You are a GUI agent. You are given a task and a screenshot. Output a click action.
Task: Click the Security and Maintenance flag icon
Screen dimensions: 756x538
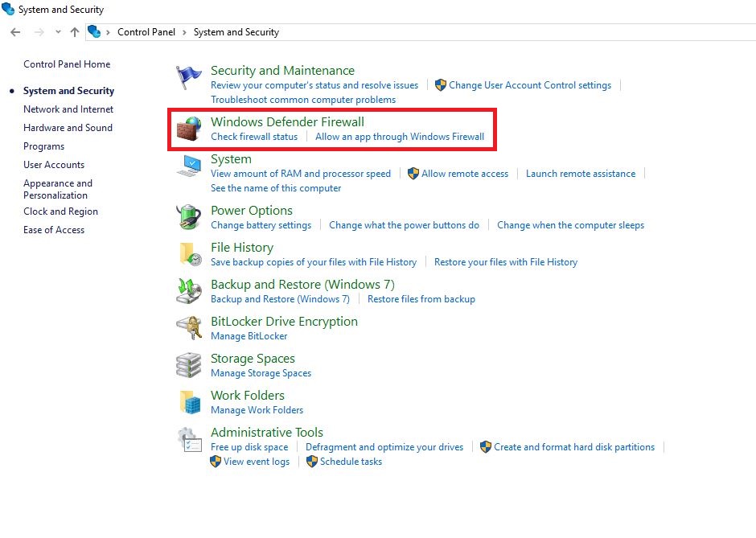[188, 77]
